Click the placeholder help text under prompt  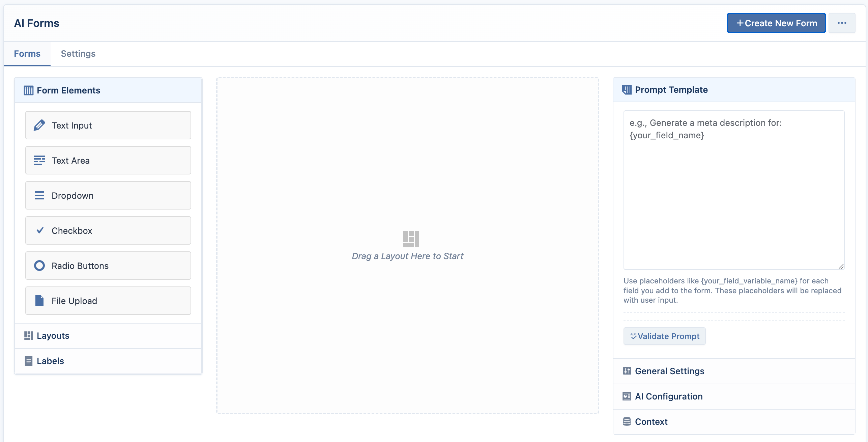[x=732, y=291]
